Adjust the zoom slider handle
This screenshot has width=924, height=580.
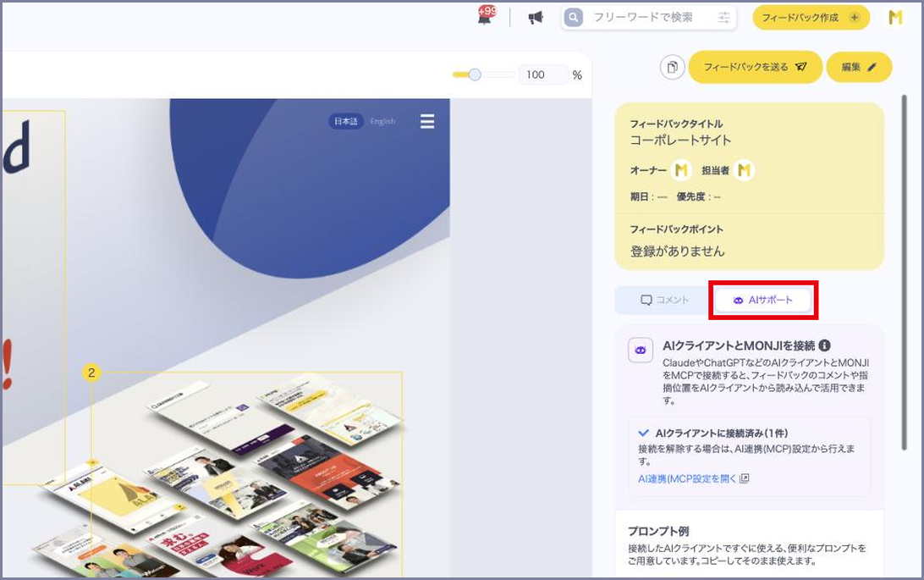pos(475,75)
